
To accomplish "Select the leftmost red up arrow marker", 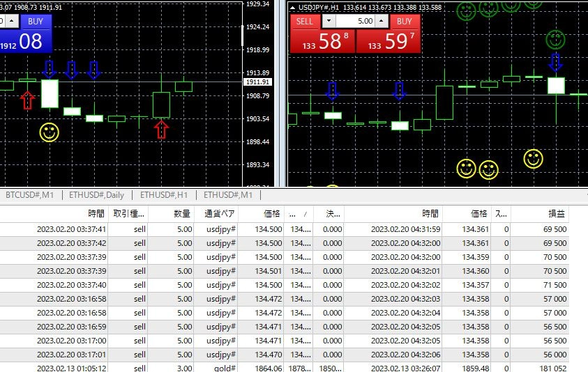I will pyautogui.click(x=27, y=100).
